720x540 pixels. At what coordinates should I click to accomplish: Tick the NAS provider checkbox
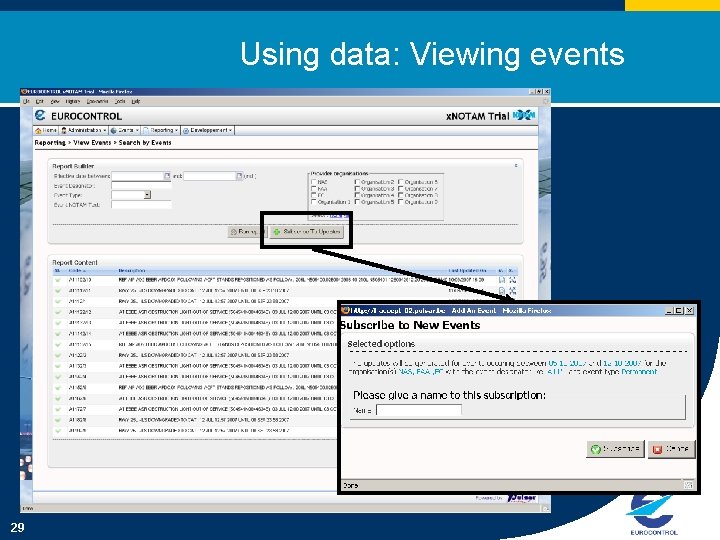coord(314,182)
